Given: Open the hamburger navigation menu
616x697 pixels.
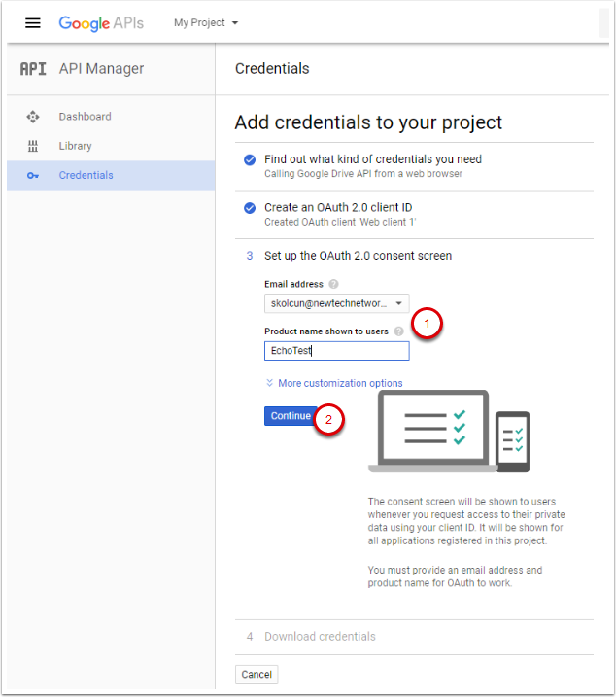Looking at the screenshot, I should [32, 22].
